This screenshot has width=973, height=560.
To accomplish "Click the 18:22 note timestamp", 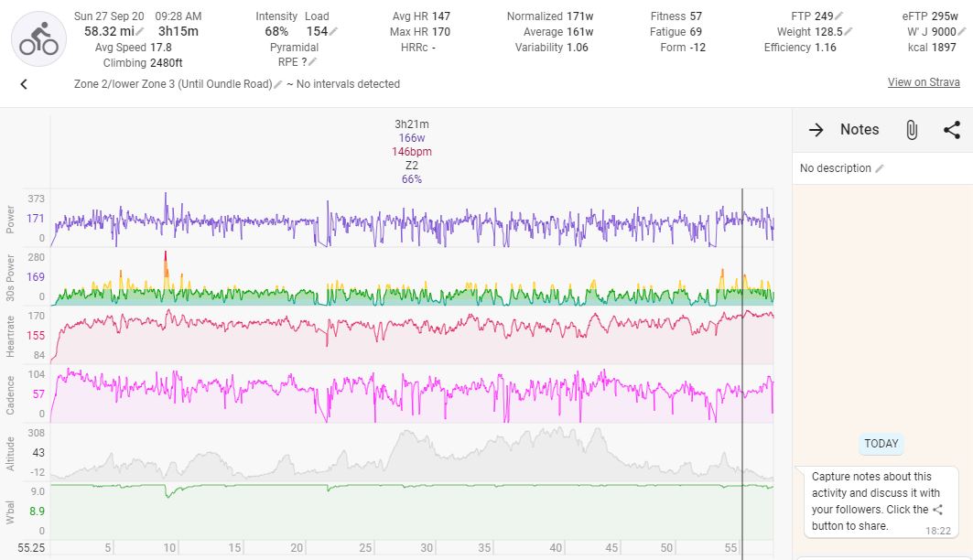I will click(x=937, y=531).
